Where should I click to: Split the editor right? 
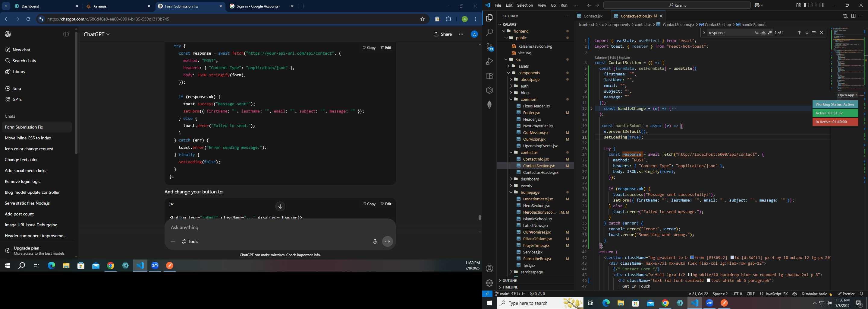[x=853, y=16]
